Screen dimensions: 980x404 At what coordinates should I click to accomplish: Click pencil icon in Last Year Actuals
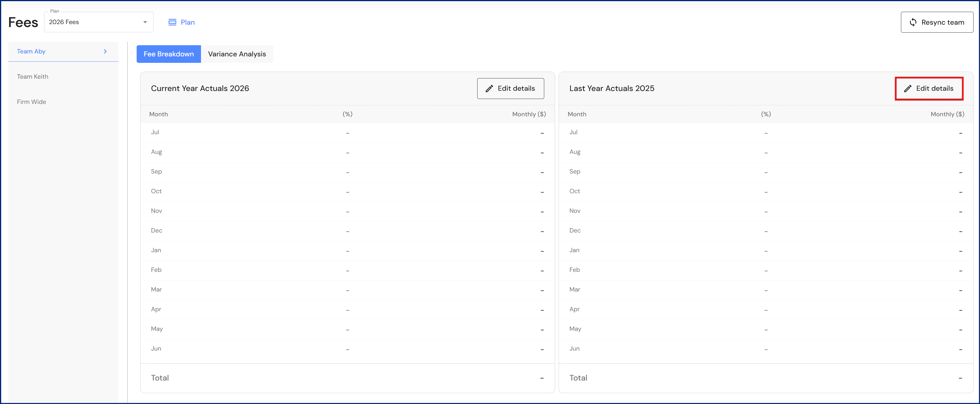[x=908, y=89]
